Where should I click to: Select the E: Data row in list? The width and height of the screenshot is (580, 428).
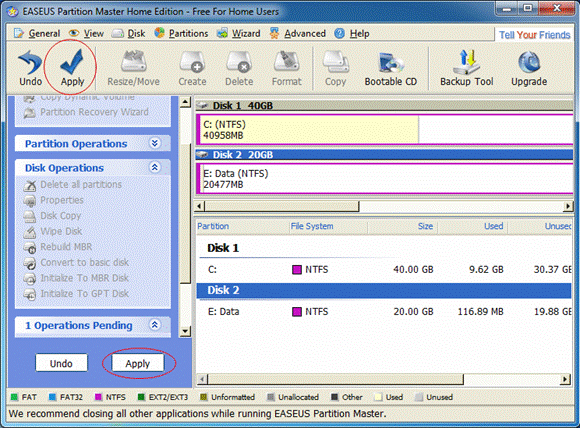click(384, 311)
